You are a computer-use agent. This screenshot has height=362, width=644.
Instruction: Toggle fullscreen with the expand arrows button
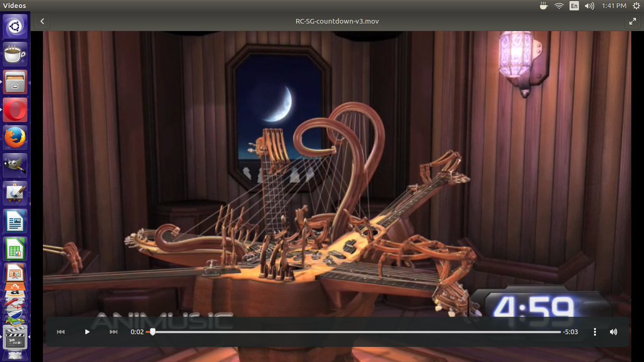coord(632,21)
